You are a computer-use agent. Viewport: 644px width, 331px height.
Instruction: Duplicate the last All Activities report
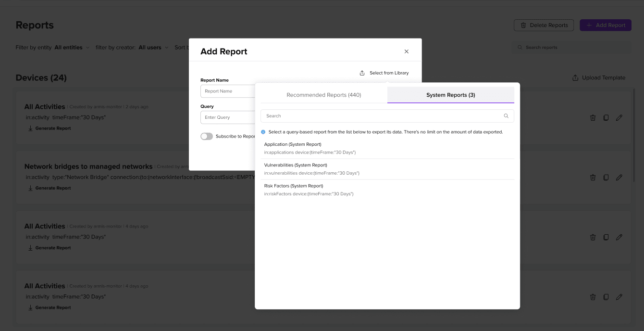point(606,297)
